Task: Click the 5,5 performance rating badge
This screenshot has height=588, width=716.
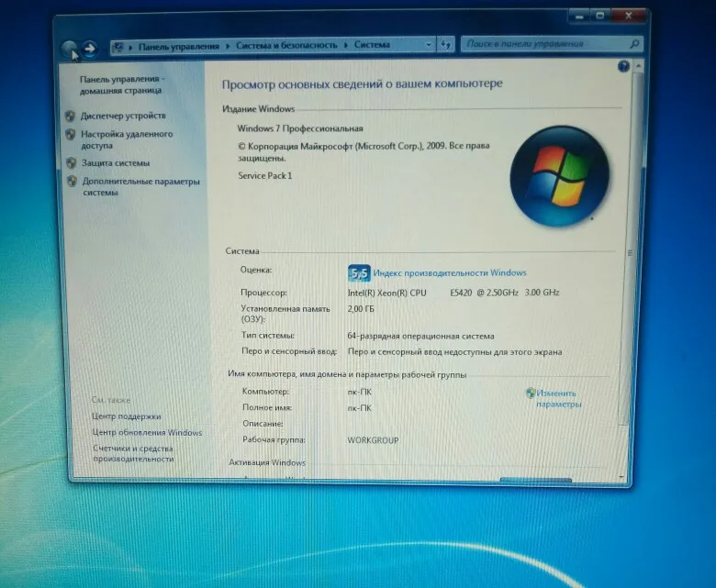Action: click(x=358, y=273)
